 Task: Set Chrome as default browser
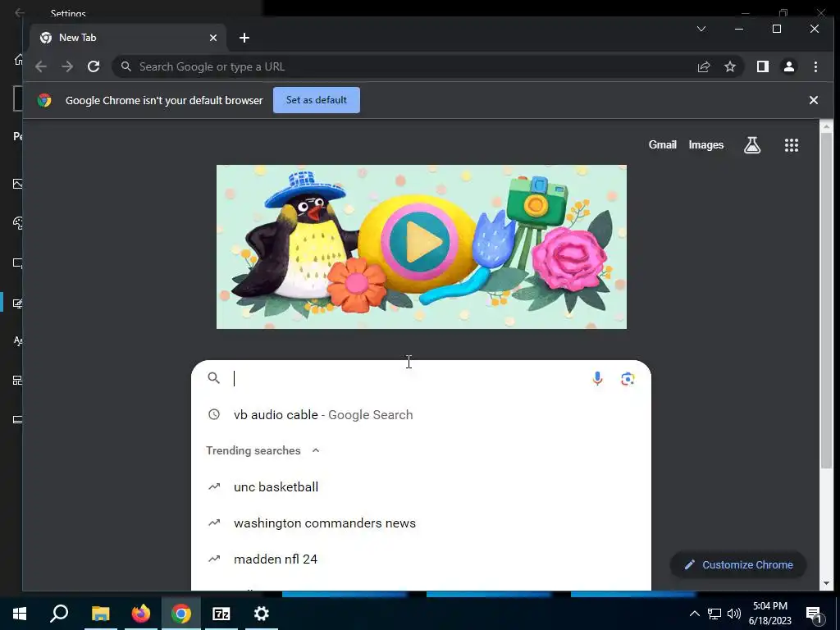click(x=316, y=100)
